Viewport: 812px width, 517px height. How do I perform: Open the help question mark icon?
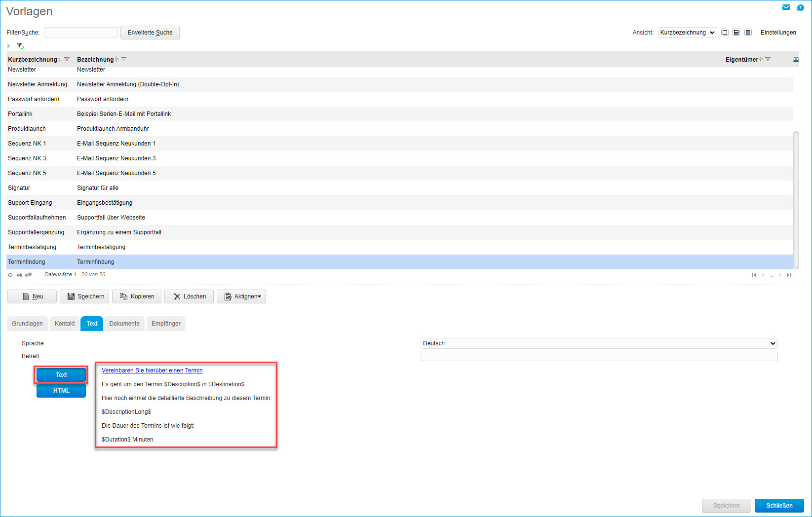[x=801, y=7]
